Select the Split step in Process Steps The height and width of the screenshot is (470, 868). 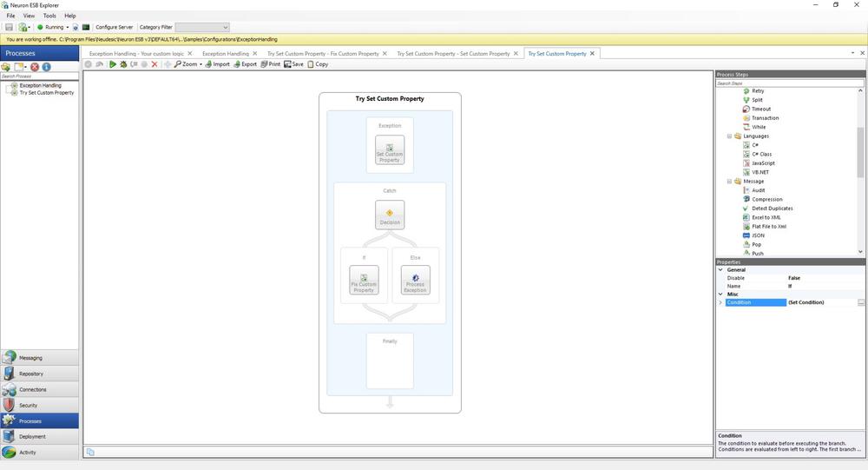click(x=753, y=100)
